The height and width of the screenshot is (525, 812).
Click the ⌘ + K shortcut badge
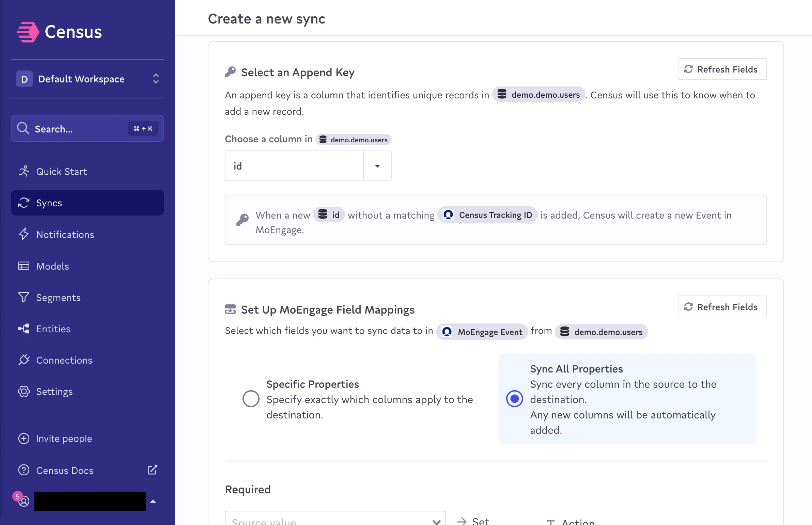(143, 128)
